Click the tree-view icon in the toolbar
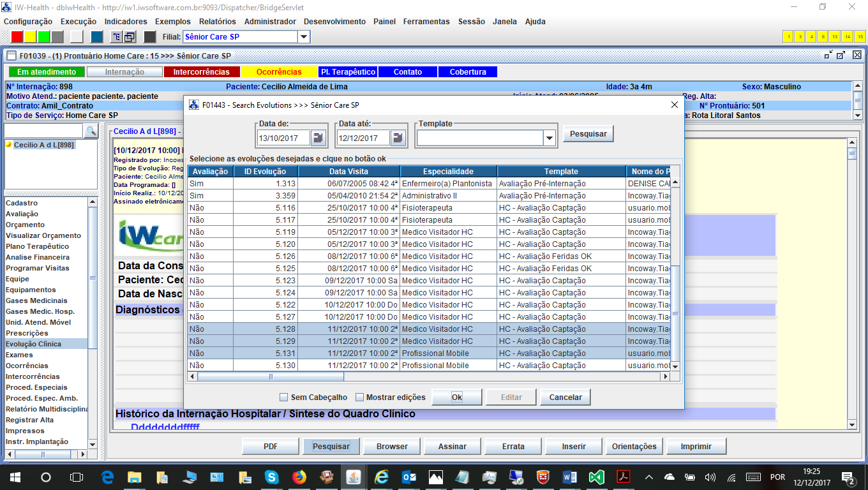Screen dimensions: 868x490 pyautogui.click(x=116, y=36)
